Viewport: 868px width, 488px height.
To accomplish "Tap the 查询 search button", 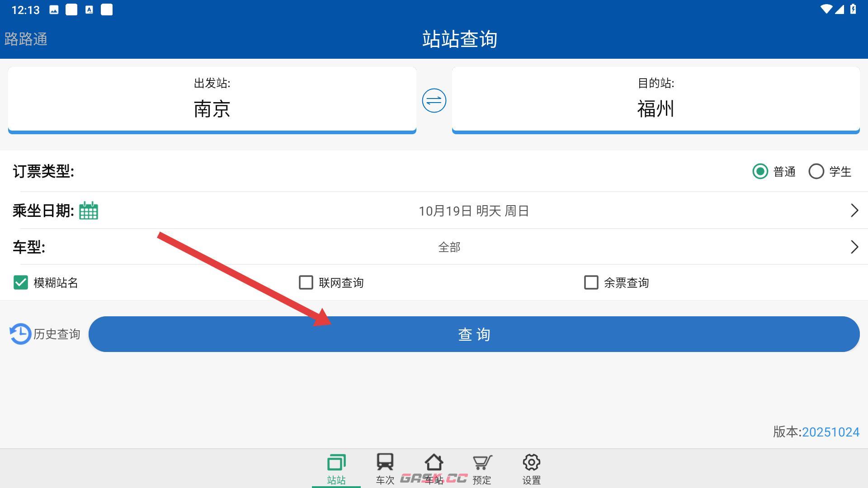I will [474, 334].
